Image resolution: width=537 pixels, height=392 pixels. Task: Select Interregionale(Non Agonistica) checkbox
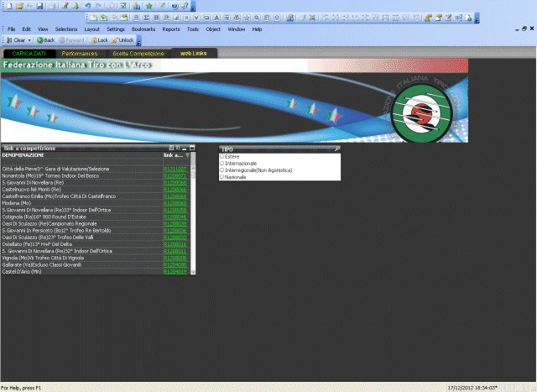pyautogui.click(x=222, y=170)
